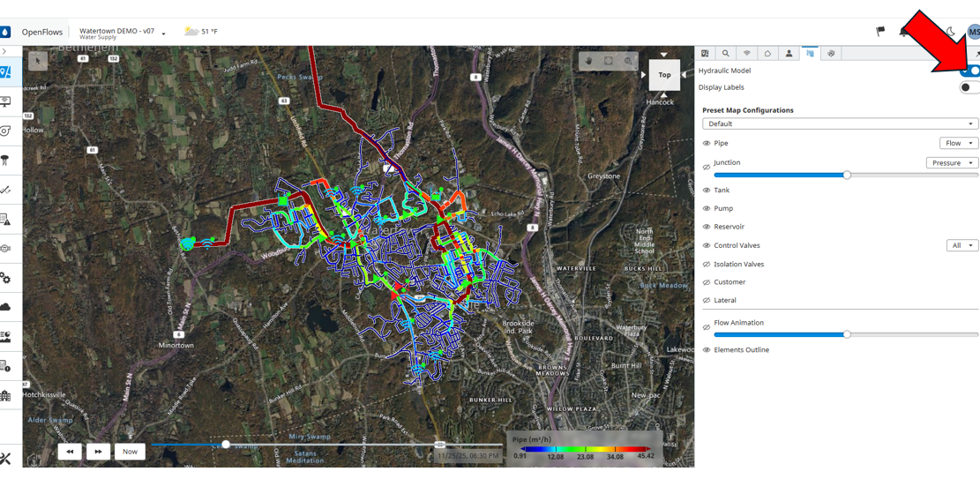The height and width of the screenshot is (479, 980).
Task: Switch to the map alerts panel tab
Action: point(705,54)
